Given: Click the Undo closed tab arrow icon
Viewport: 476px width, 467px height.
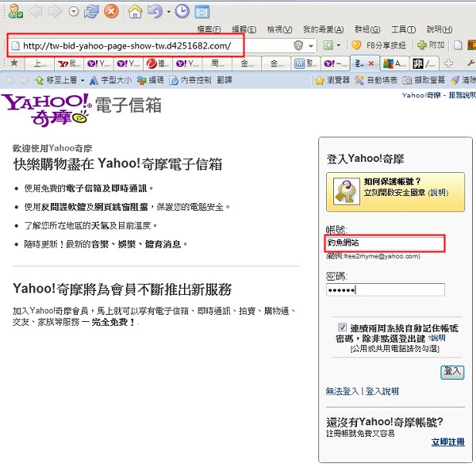Looking at the screenshot, I should [155, 12].
